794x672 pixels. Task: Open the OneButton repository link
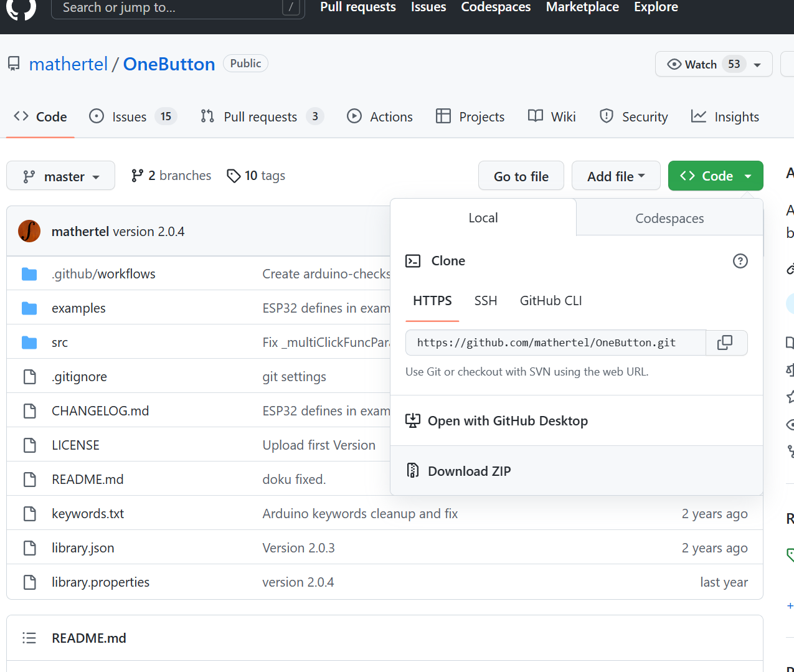169,64
